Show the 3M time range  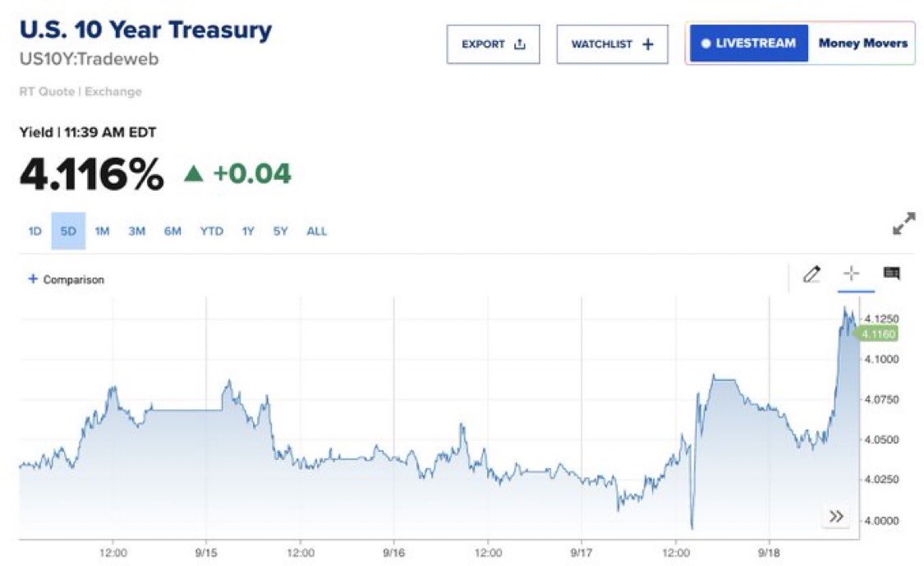pyautogui.click(x=136, y=232)
